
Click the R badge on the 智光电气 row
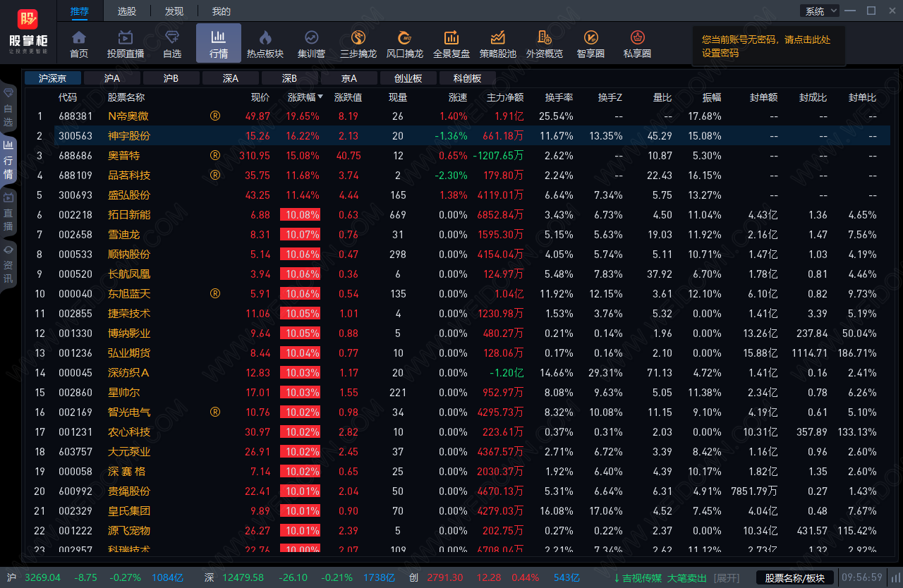tap(215, 412)
